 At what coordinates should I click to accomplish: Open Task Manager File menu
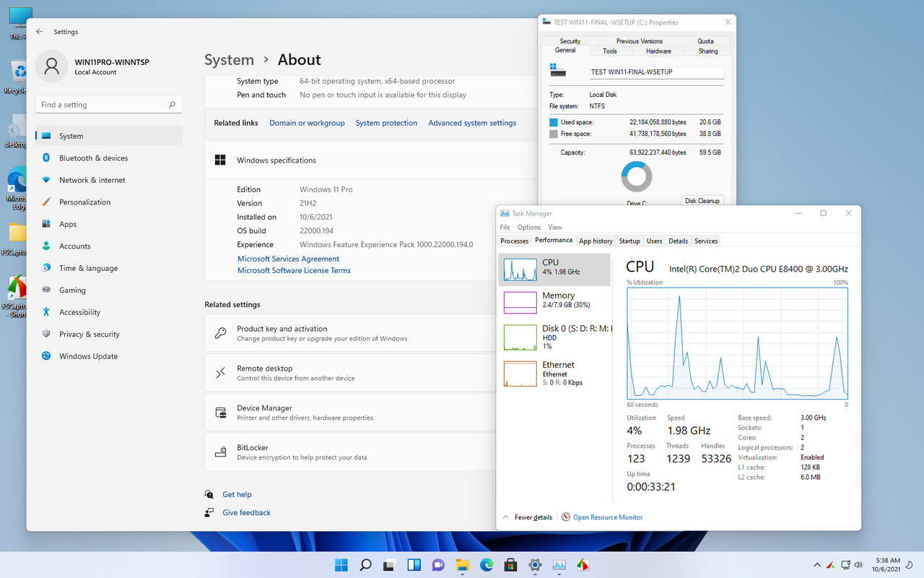tap(505, 227)
